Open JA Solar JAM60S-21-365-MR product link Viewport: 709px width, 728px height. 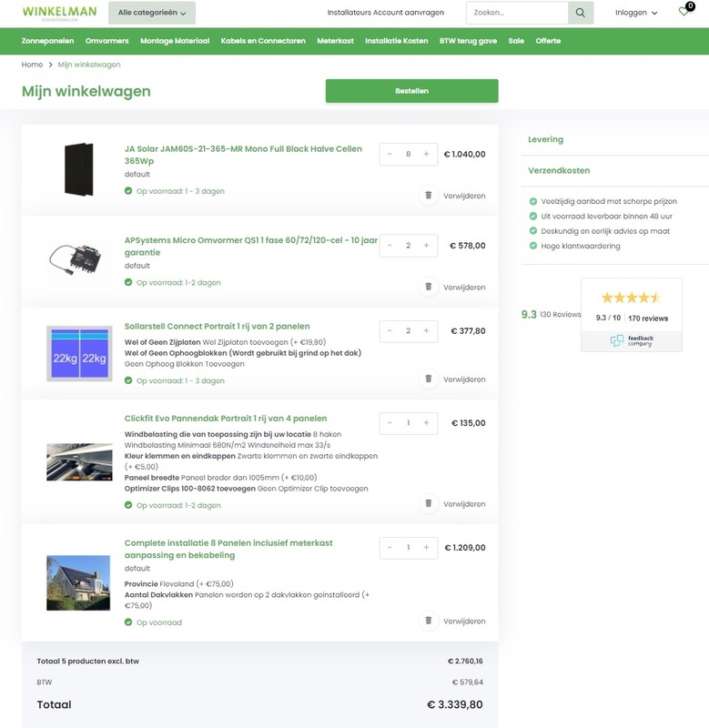(243, 155)
